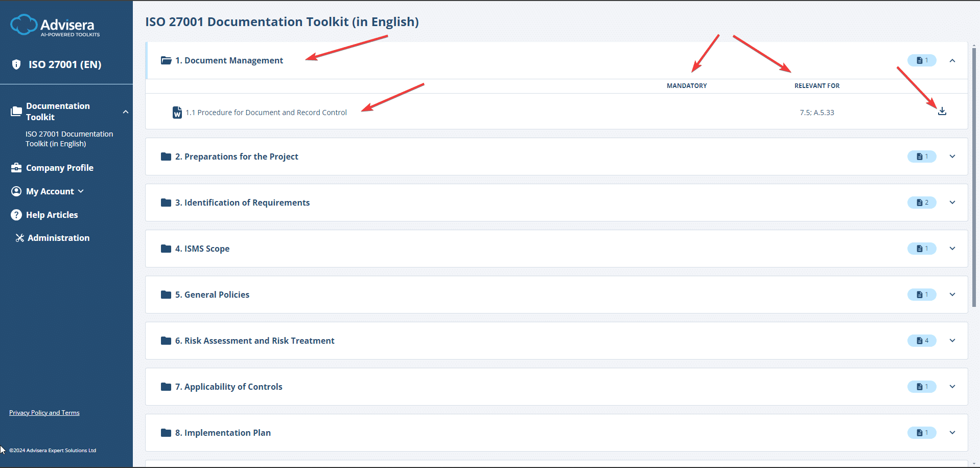Open Help Articles from the sidebar

pos(52,215)
